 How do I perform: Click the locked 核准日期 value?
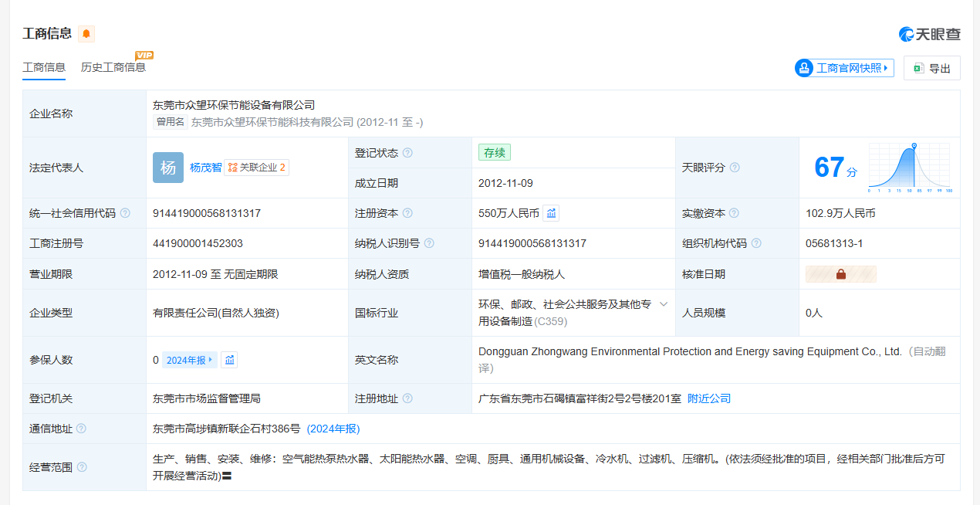click(x=840, y=274)
